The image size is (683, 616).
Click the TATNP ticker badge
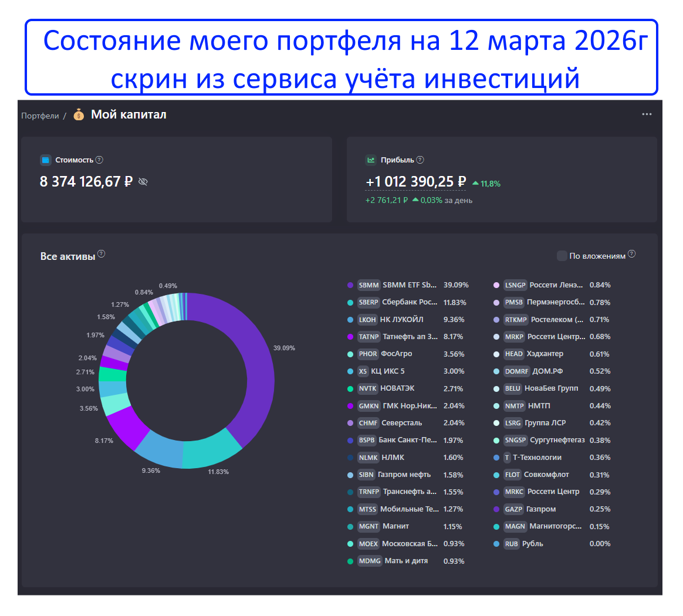click(x=368, y=337)
